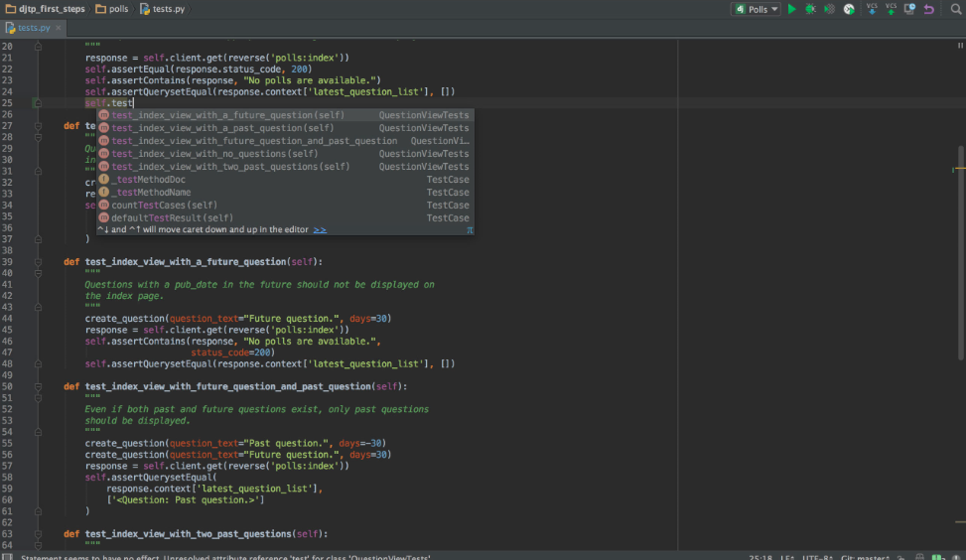Viewport: 966px width, 560px height.
Task: Click the Django icon in Polls run selector
Action: (x=741, y=9)
